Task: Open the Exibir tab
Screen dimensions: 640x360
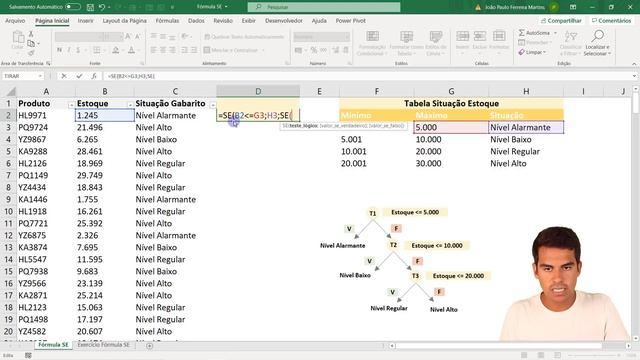Action: [x=249, y=20]
